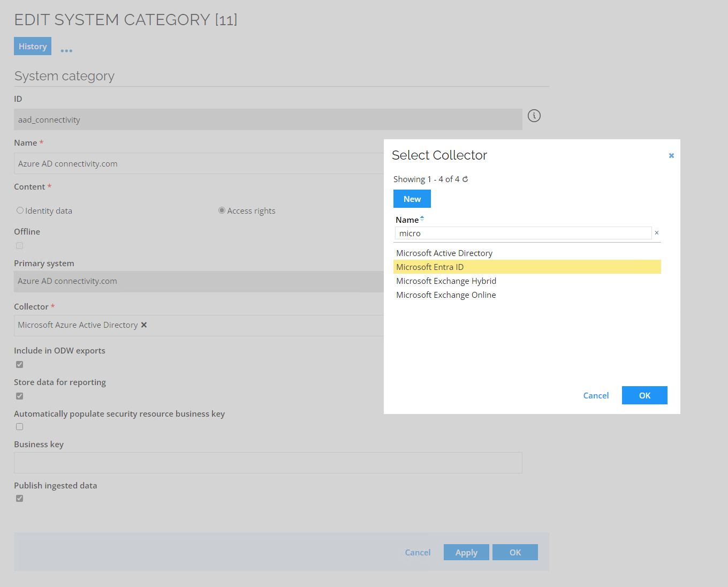Click the New collector button
This screenshot has height=587, width=728.
(412, 199)
